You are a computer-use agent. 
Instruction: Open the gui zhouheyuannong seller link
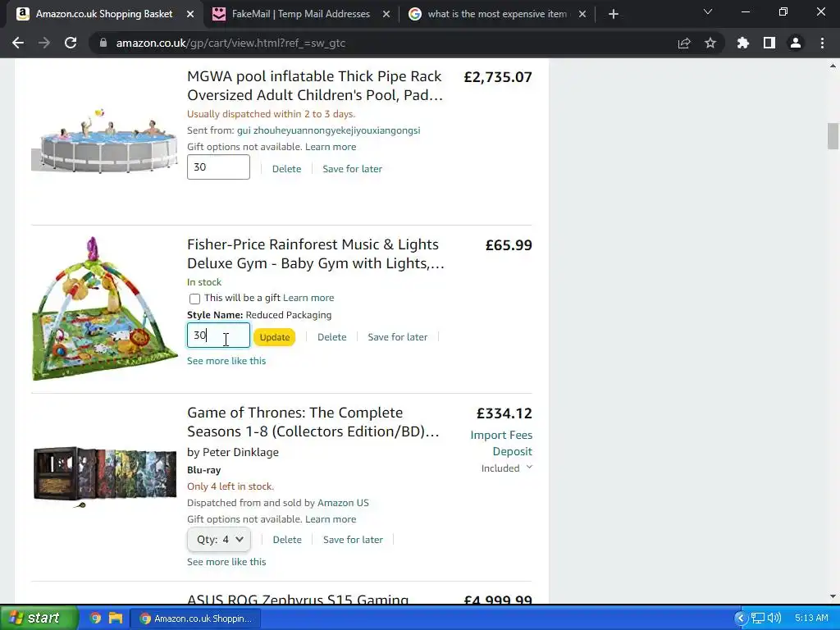(x=328, y=130)
